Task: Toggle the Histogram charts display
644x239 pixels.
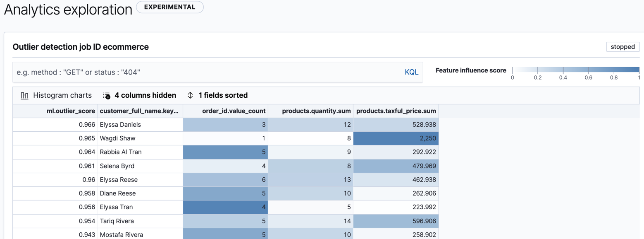Action: click(x=56, y=95)
